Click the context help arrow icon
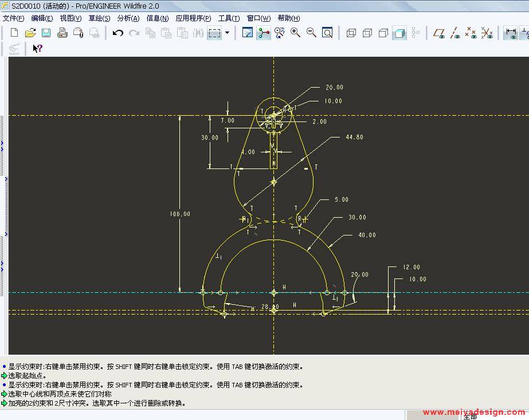Screen dimensions: 529x420 coord(37,49)
